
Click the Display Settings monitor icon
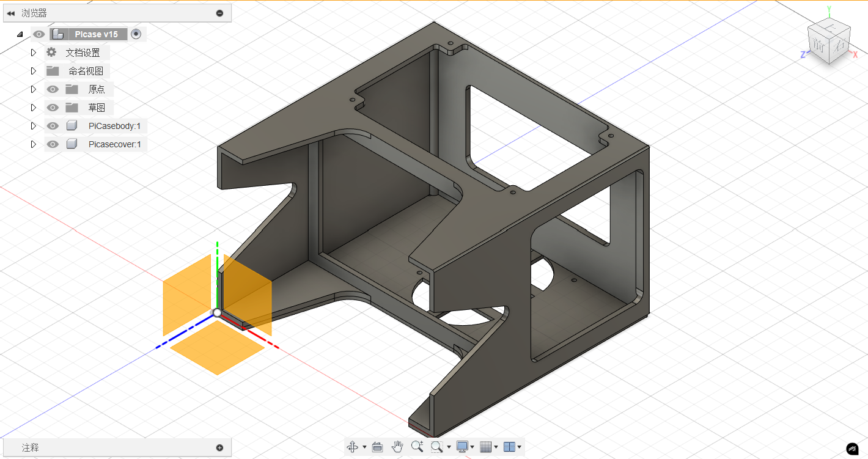(462, 447)
